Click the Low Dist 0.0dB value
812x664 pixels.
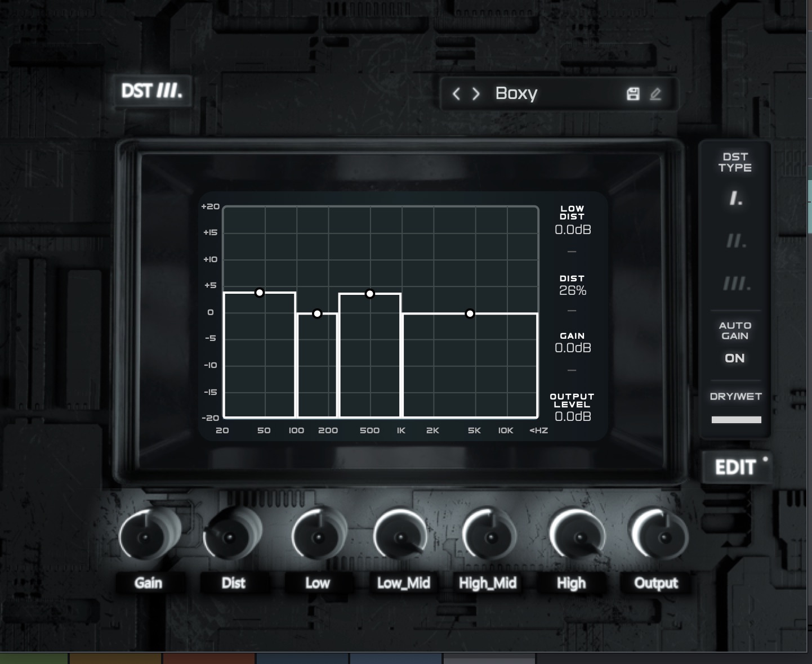573,230
